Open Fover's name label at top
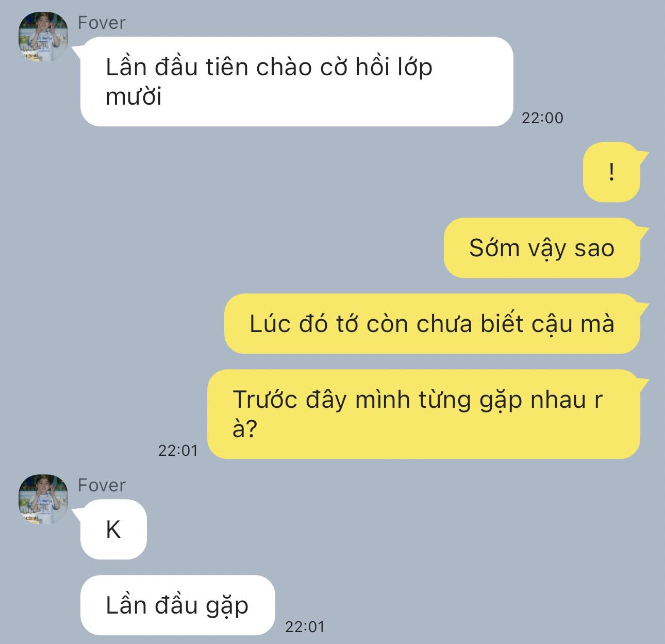 pyautogui.click(x=102, y=23)
